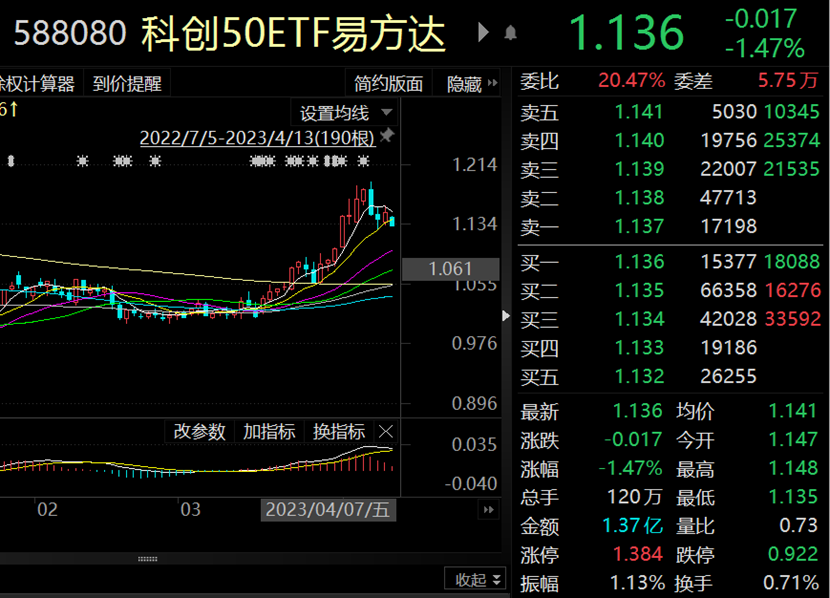Click the play arrow beside the stock name

(481, 33)
